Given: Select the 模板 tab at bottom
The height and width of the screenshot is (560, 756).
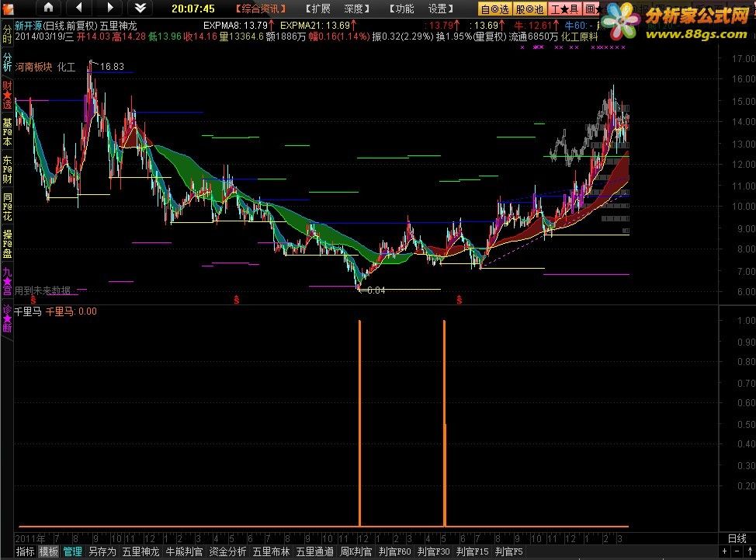Looking at the screenshot, I should click(49, 551).
